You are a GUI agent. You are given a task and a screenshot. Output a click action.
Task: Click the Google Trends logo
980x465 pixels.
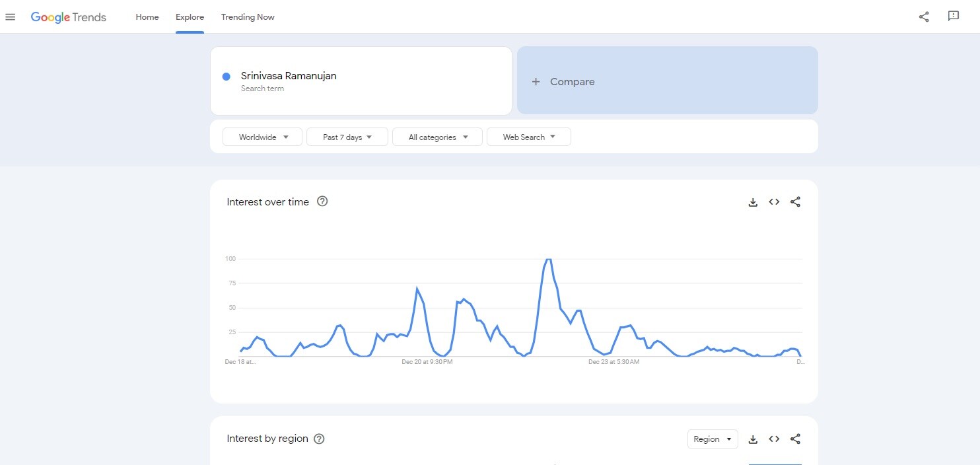(x=68, y=17)
